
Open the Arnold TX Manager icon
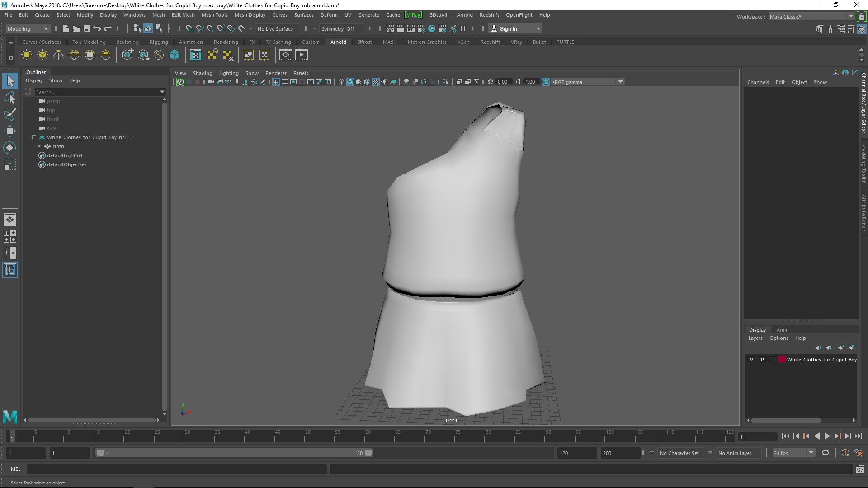pos(196,55)
